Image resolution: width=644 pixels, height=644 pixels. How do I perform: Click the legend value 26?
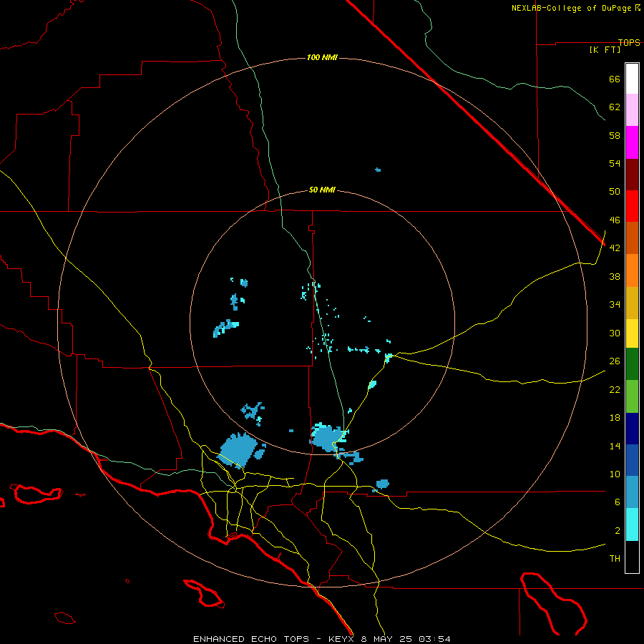(x=615, y=361)
